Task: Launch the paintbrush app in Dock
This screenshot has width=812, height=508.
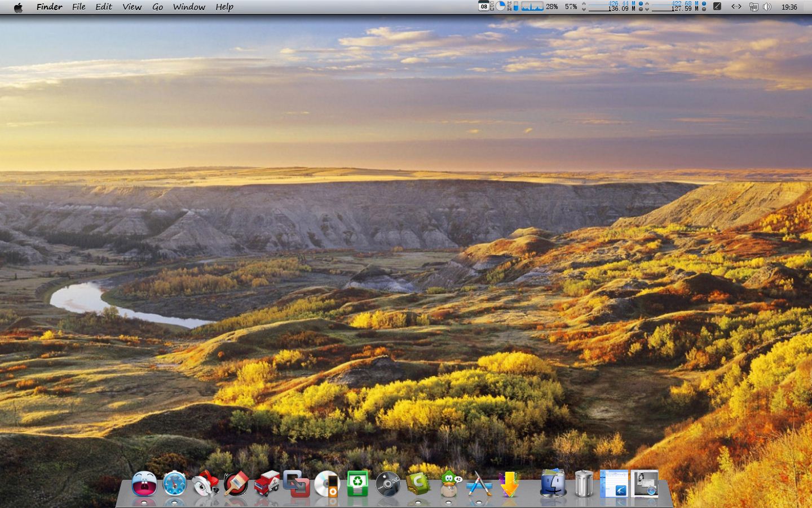Action: 236,484
